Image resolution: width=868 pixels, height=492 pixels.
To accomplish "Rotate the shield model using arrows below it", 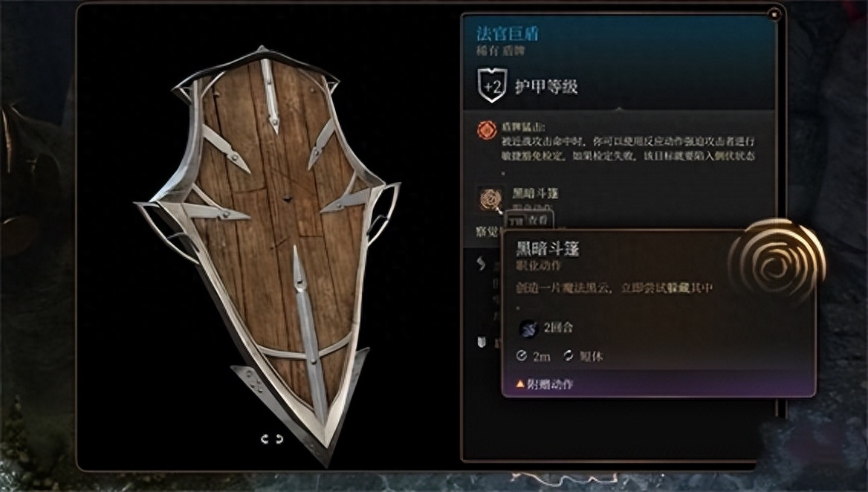I will pos(272,439).
